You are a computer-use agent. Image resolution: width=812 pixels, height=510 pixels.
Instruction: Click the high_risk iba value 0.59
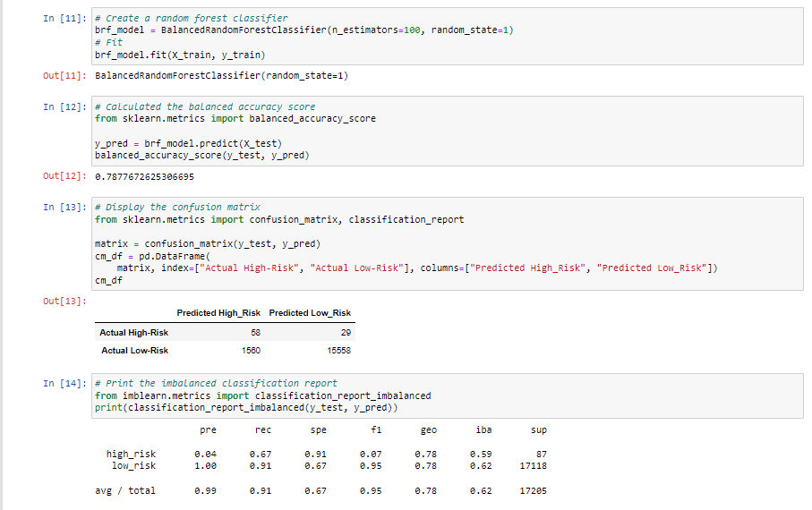pos(481,455)
